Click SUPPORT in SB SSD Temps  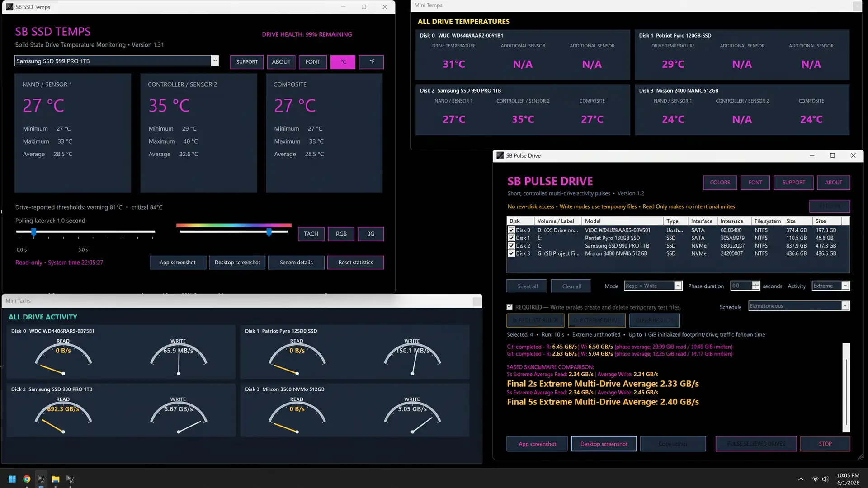(247, 62)
